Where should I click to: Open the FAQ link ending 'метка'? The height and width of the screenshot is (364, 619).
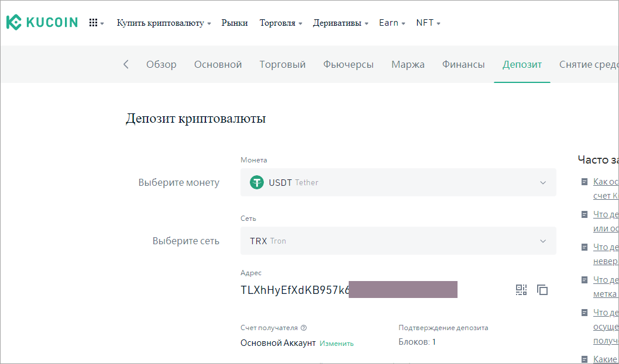(606, 287)
